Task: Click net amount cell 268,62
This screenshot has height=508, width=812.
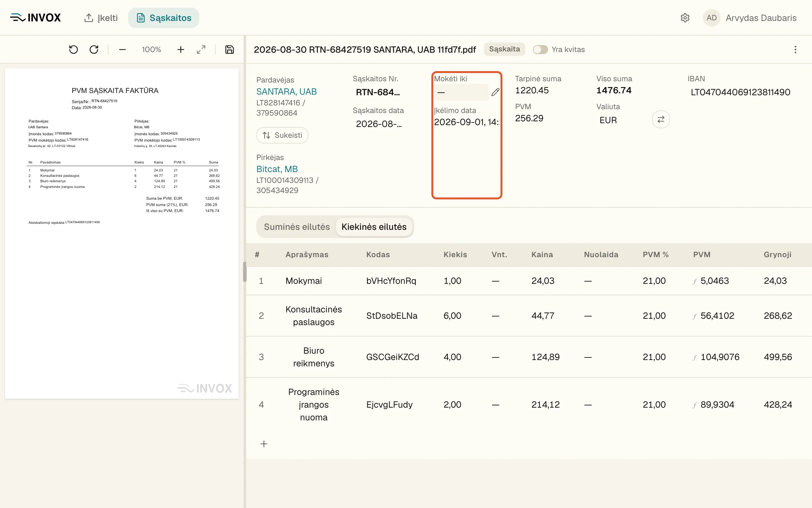Action: click(778, 316)
